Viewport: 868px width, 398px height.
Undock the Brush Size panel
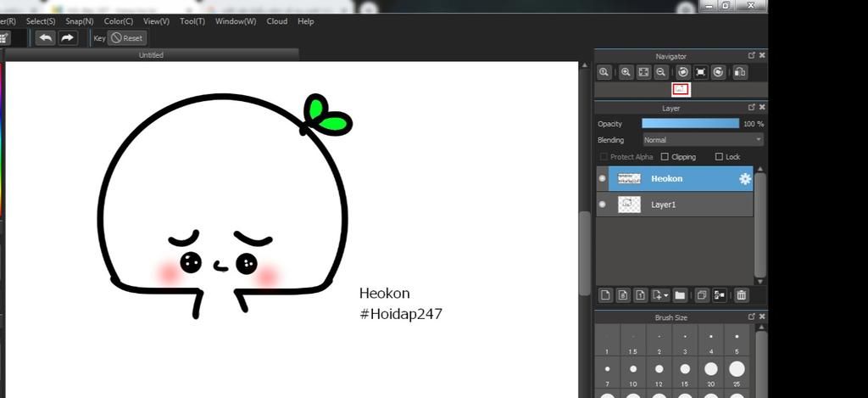point(751,317)
